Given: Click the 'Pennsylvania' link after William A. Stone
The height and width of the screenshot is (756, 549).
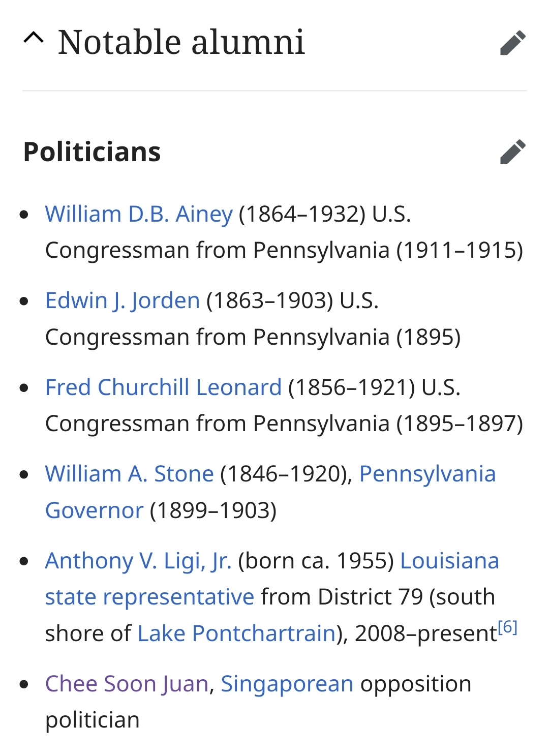Looking at the screenshot, I should click(x=428, y=474).
